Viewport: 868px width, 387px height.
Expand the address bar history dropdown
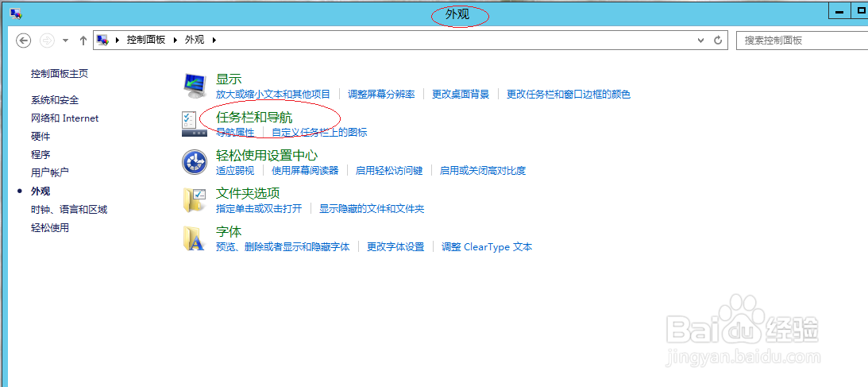700,41
